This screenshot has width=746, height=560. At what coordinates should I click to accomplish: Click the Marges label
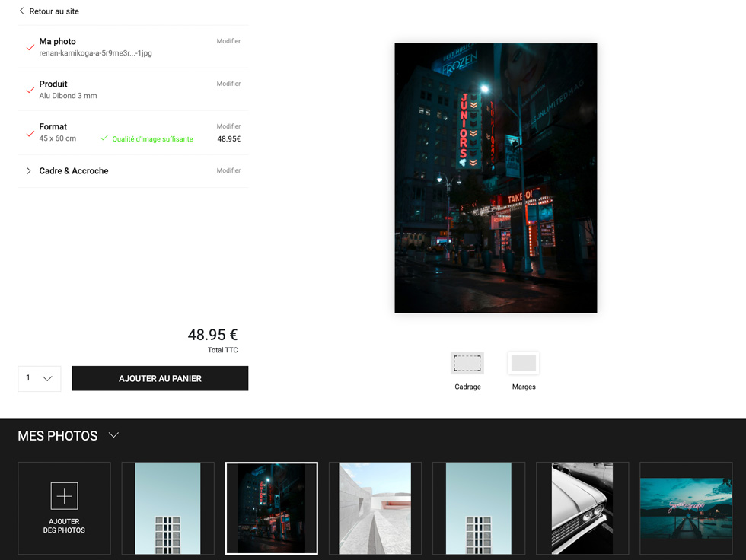coord(524,387)
